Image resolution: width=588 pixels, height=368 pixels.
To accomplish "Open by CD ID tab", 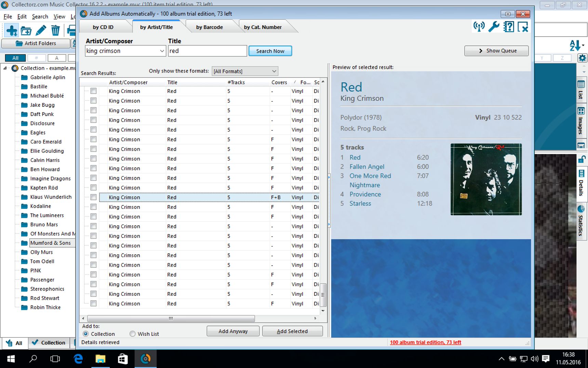I will [103, 27].
